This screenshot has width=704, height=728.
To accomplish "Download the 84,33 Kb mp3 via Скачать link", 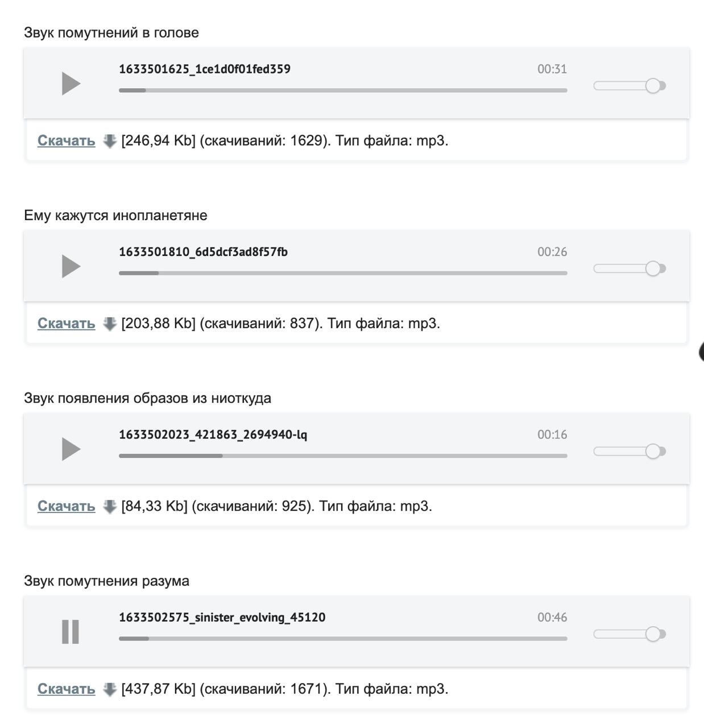I will [66, 506].
